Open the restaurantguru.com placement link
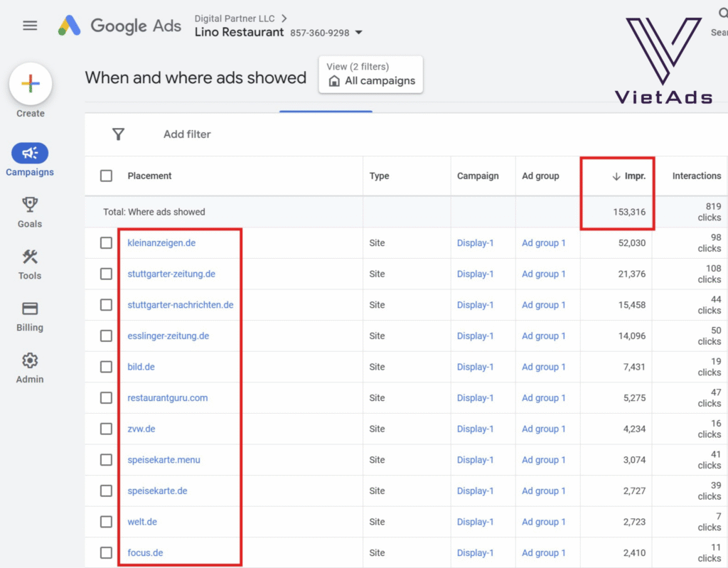 [168, 398]
